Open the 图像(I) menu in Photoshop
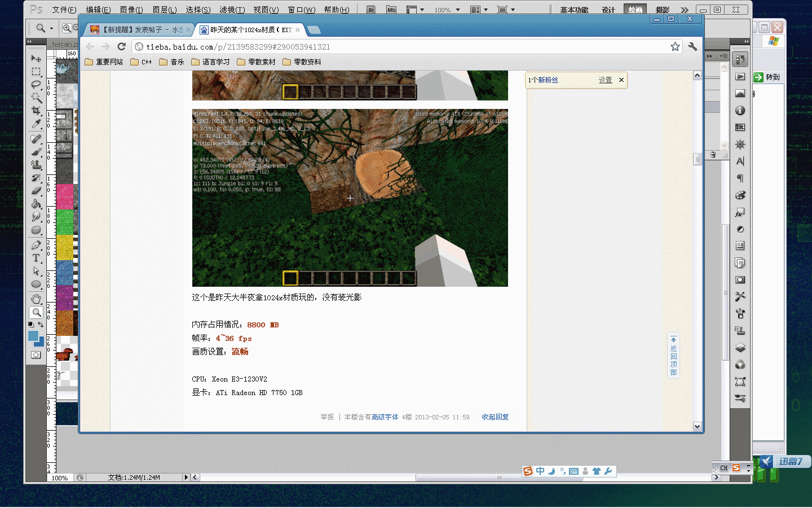 coord(131,10)
